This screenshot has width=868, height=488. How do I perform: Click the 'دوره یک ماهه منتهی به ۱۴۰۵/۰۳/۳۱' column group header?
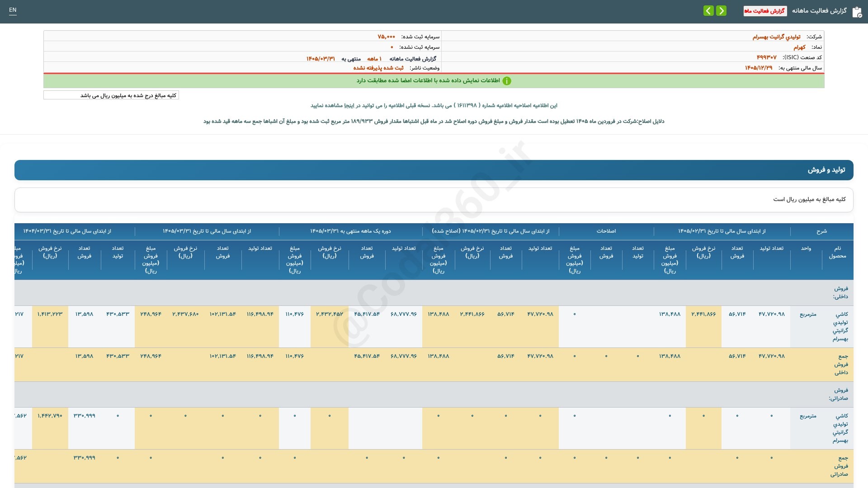click(350, 231)
